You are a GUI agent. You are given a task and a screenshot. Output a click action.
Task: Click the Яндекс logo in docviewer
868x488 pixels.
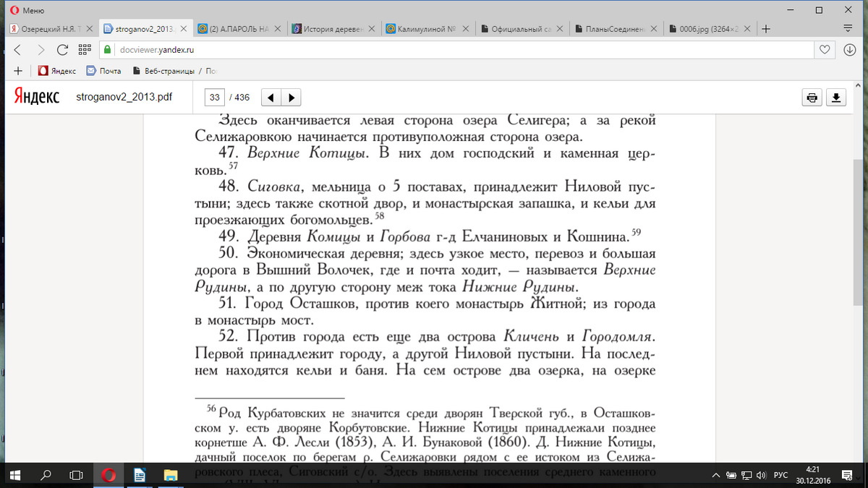36,98
